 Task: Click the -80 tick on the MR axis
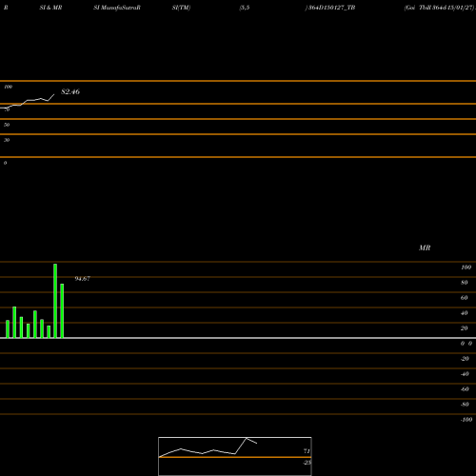pos(465,405)
